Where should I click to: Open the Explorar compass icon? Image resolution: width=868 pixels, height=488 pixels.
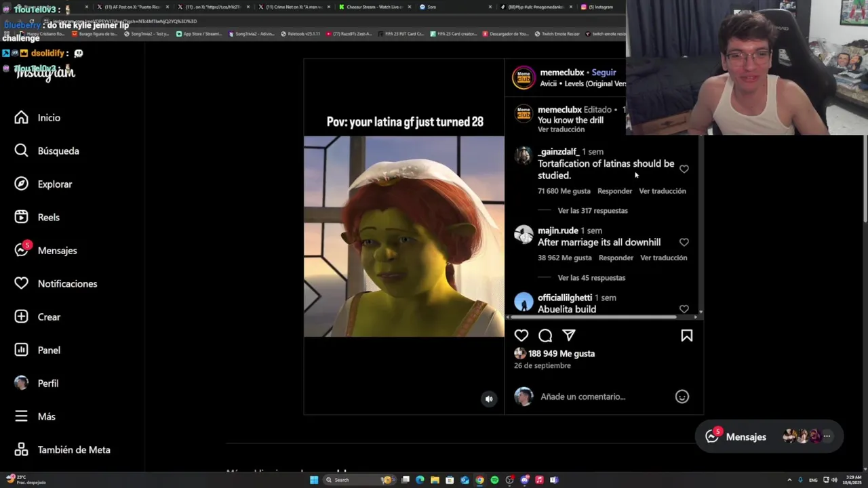coord(22,184)
